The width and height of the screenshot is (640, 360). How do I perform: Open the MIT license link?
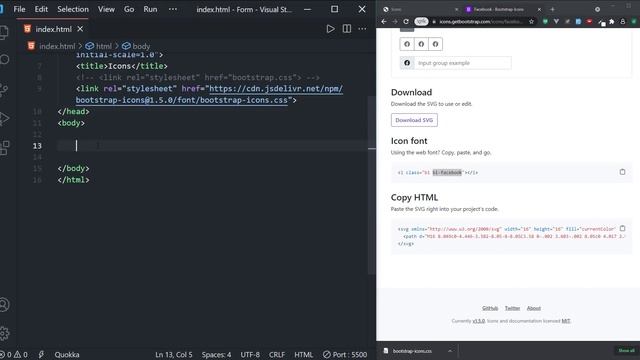566,321
